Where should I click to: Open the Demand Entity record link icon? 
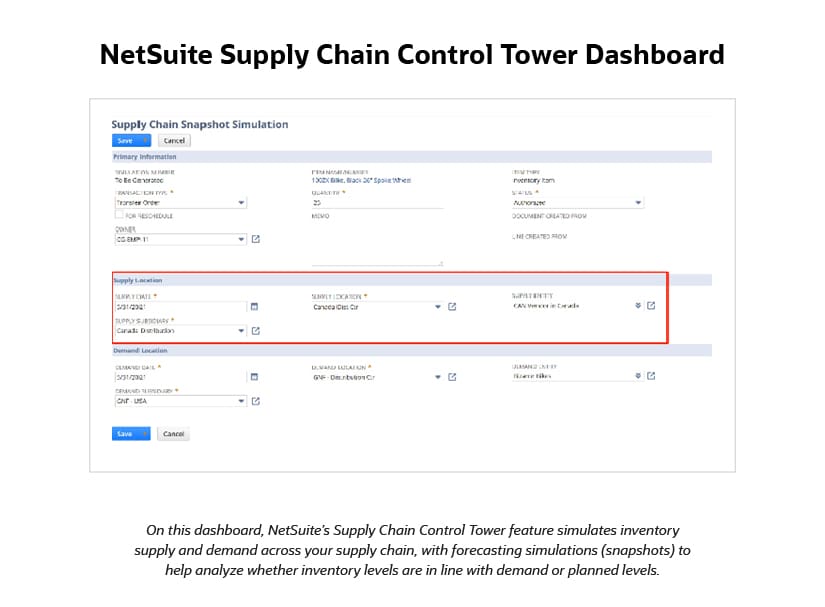[651, 376]
